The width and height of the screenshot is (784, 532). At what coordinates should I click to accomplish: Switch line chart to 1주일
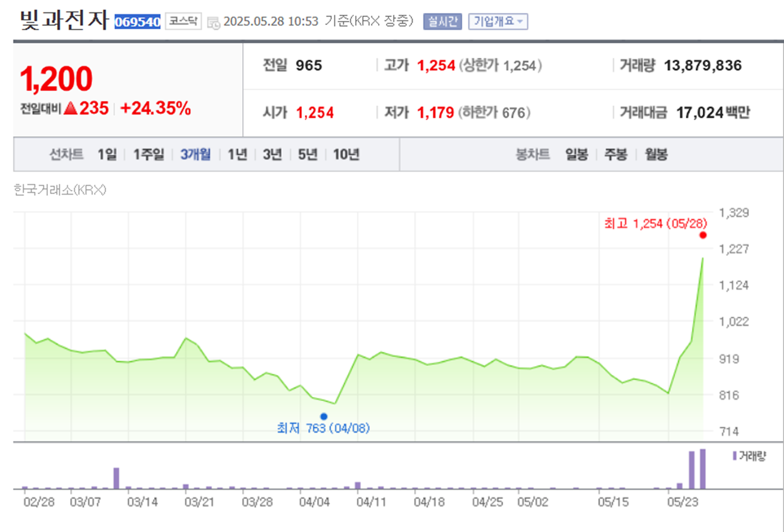tap(148, 155)
